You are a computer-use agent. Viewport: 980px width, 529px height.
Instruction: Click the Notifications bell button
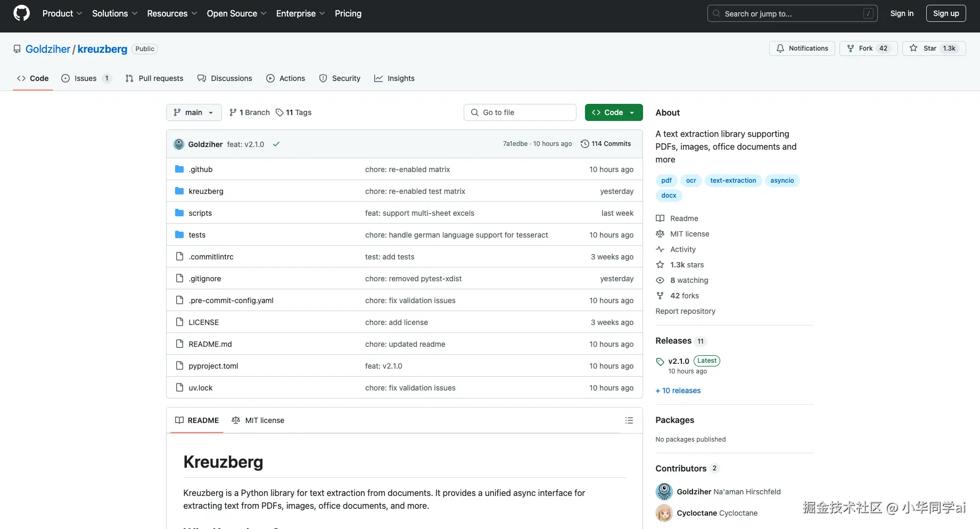click(802, 48)
